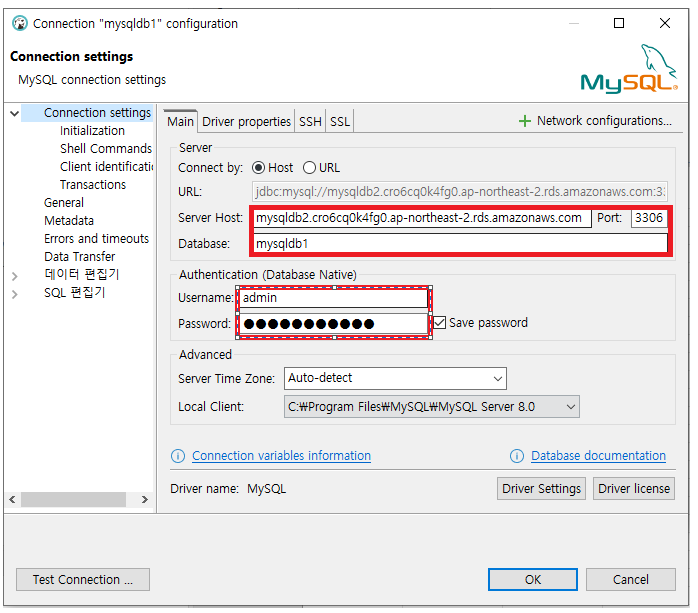Click into the Server Host field
This screenshot has height=613, width=698.
tap(422, 218)
